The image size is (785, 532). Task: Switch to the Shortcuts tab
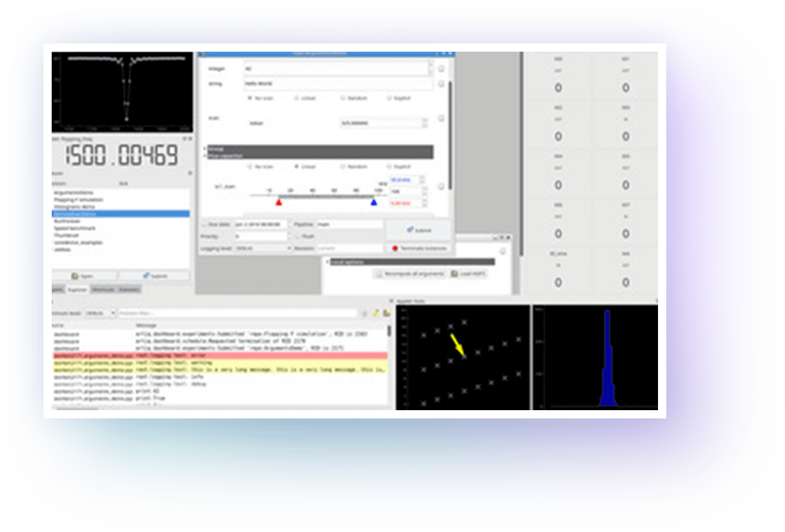pyautogui.click(x=103, y=289)
